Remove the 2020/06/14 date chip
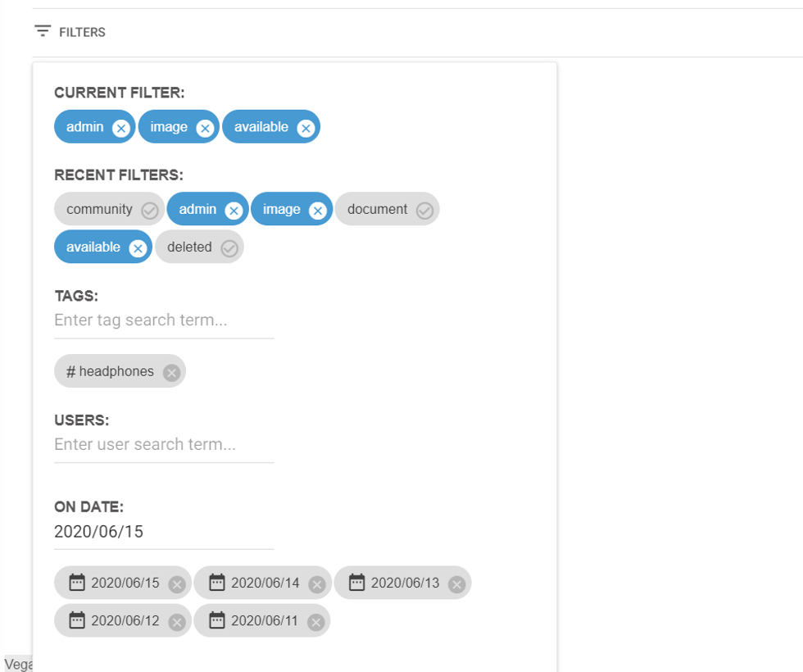Screen dimensions: 803x672 click(316, 584)
